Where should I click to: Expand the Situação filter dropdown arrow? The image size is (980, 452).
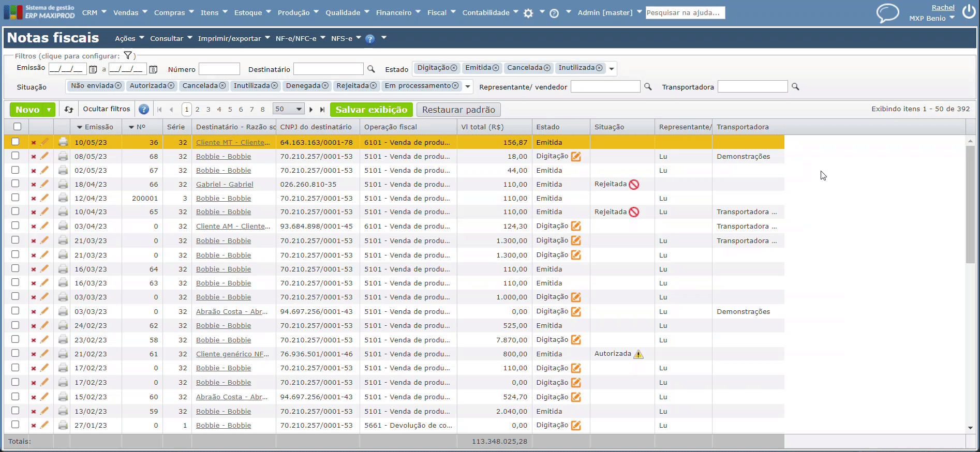pos(468,86)
